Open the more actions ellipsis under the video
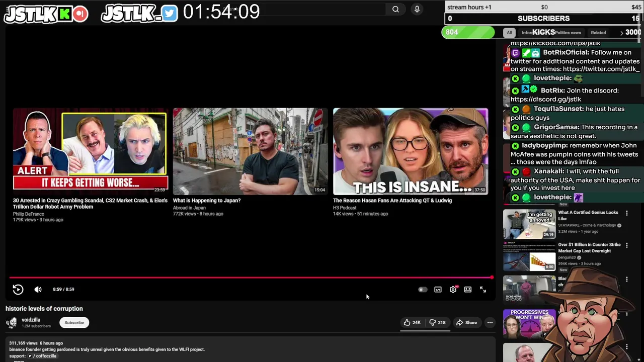Screen dimensions: 644x362 490,323
